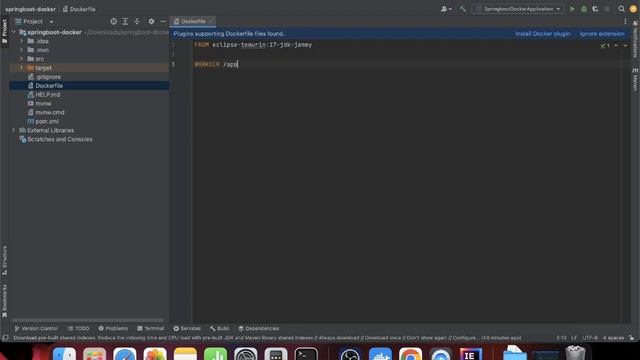Toggle the Structure side tool window tab
The height and width of the screenshot is (360, 640).
click(x=4, y=260)
